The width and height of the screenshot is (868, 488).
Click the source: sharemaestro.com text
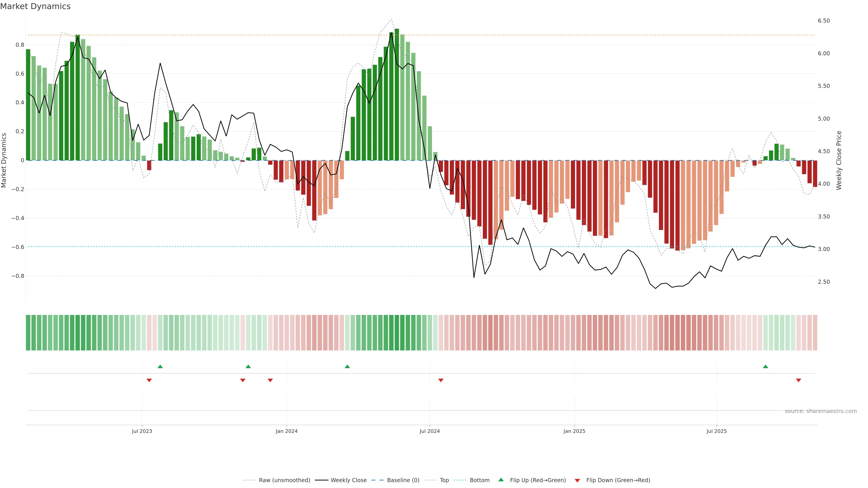pyautogui.click(x=821, y=411)
